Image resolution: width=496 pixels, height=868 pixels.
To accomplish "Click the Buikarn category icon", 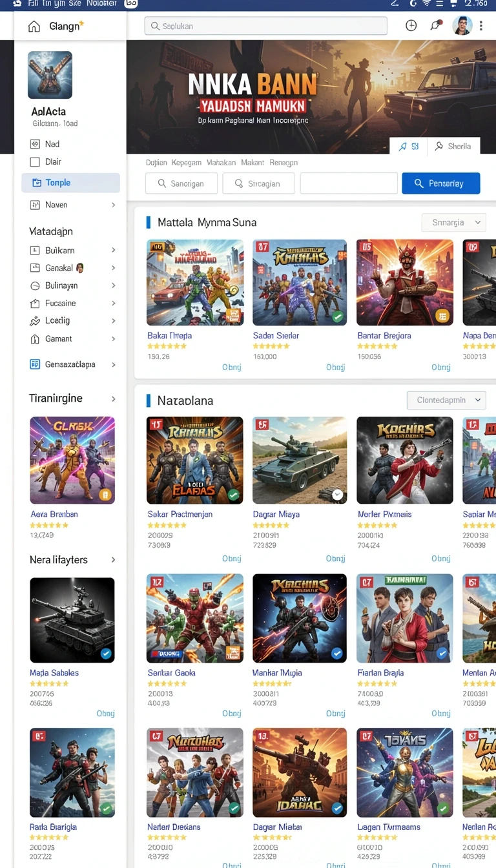I will click(35, 250).
